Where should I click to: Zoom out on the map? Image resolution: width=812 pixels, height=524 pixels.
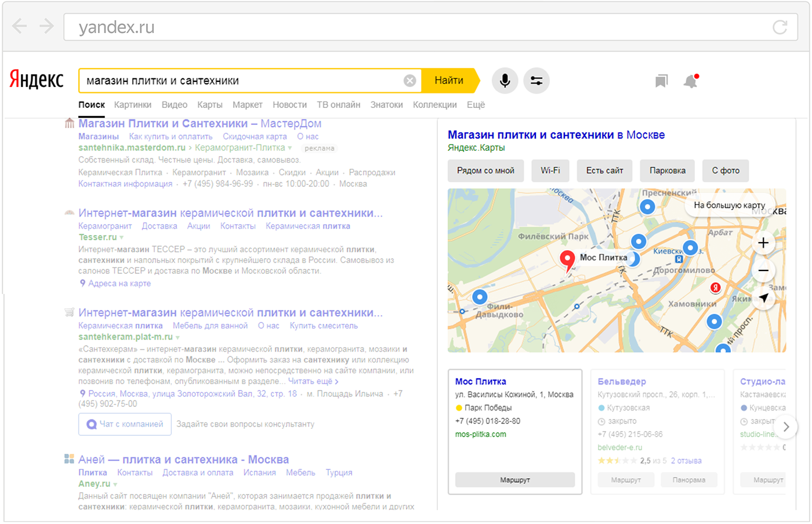763,270
